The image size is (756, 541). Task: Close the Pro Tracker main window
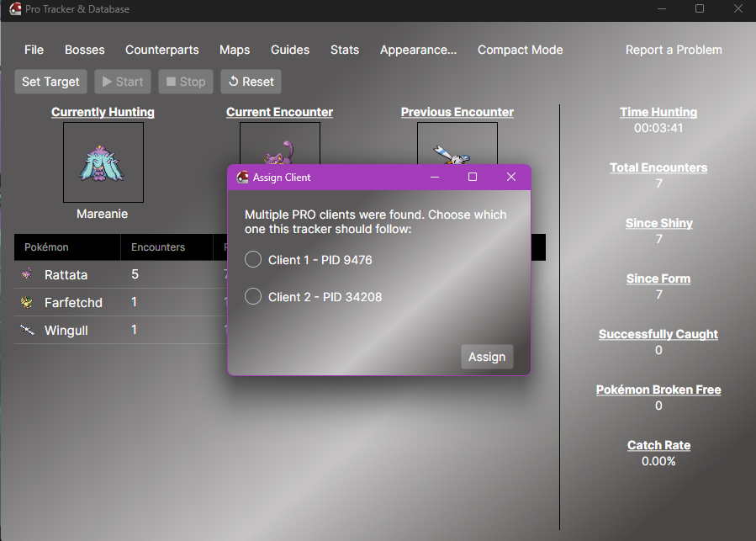[x=738, y=8]
